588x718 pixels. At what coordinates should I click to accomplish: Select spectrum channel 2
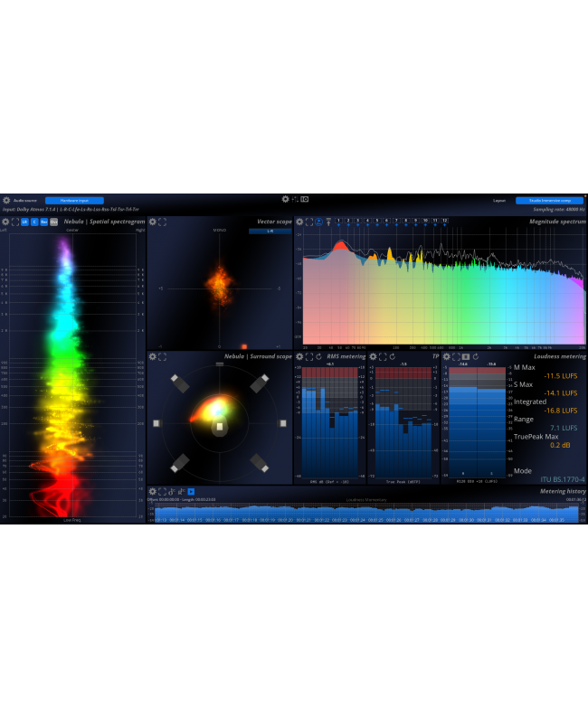pos(348,221)
